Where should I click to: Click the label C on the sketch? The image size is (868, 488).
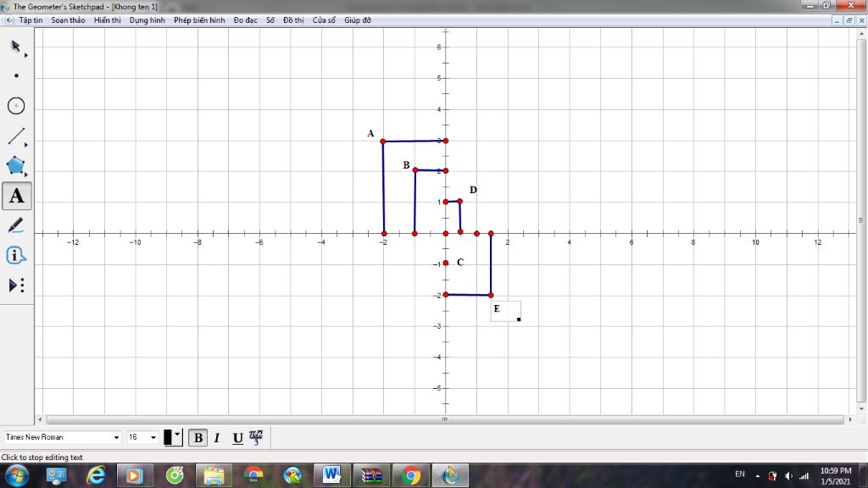tap(460, 263)
